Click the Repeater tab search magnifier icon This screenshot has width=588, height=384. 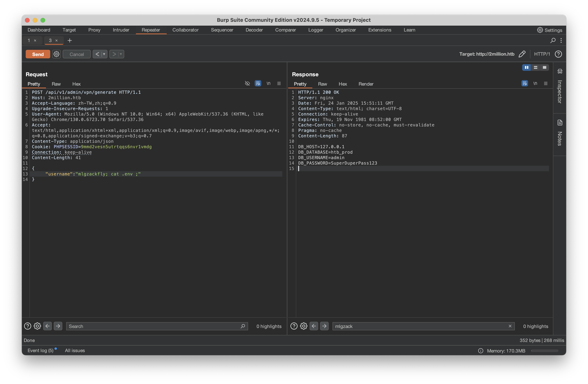[x=553, y=40]
